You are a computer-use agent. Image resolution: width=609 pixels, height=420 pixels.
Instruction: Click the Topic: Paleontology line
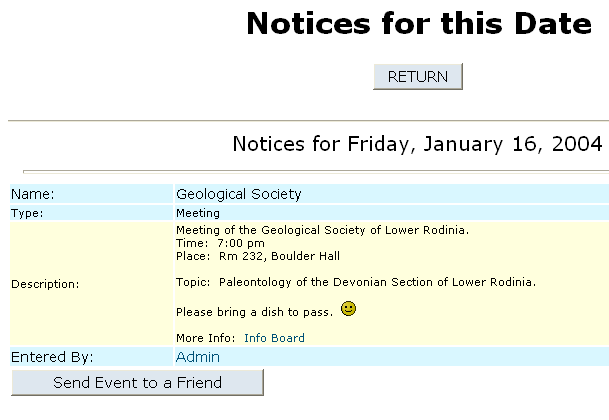point(355,282)
